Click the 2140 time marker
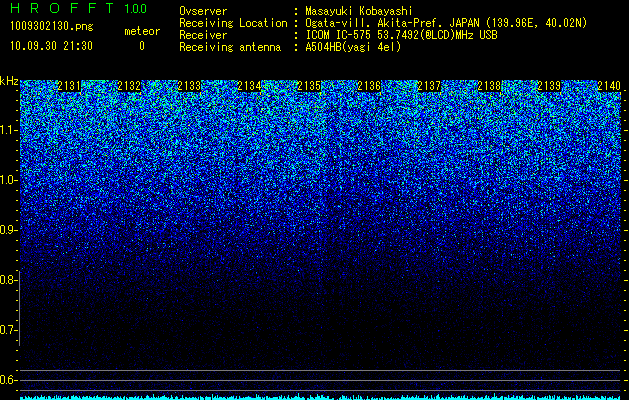 [x=609, y=86]
